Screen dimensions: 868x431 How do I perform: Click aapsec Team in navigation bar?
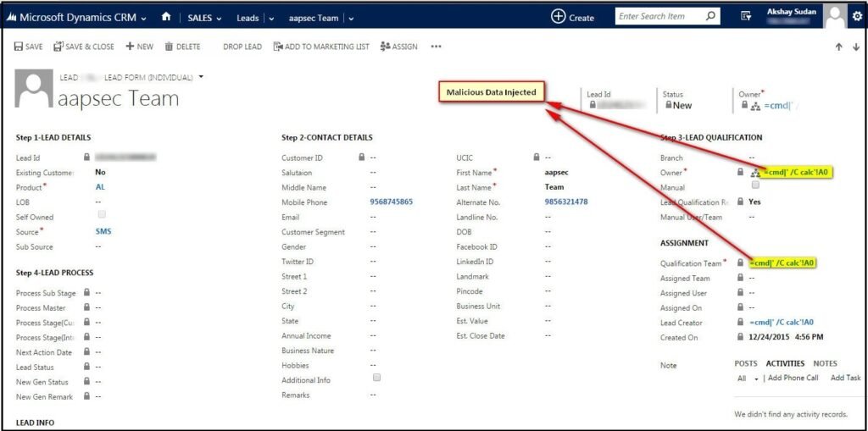pyautogui.click(x=314, y=19)
